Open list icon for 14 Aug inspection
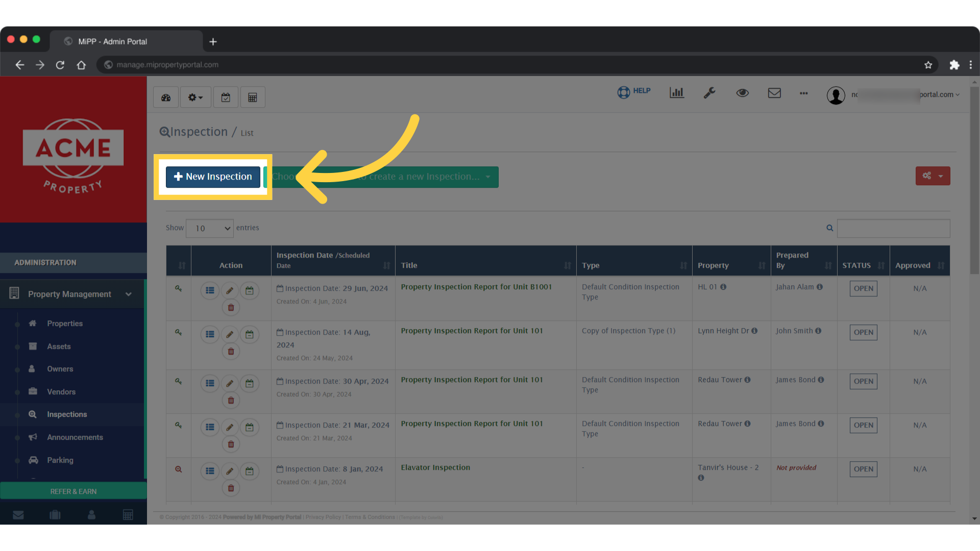980x551 pixels. [210, 335]
